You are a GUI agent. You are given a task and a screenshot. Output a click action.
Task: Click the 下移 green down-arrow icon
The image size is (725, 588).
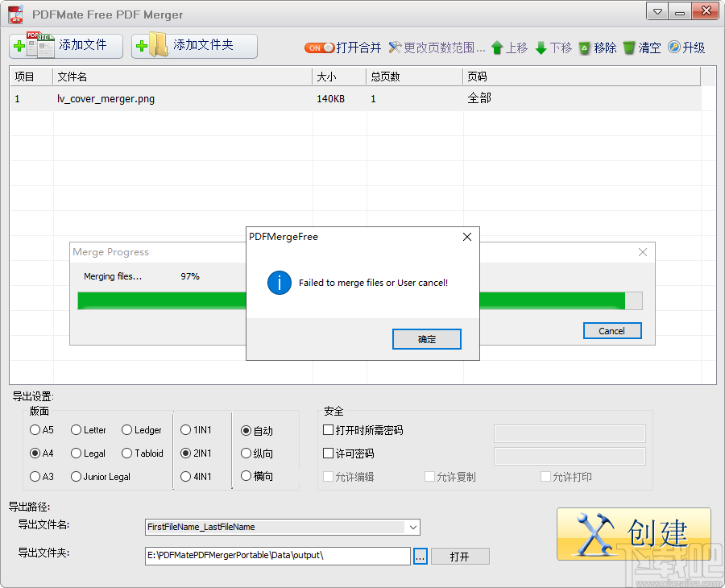(542, 48)
